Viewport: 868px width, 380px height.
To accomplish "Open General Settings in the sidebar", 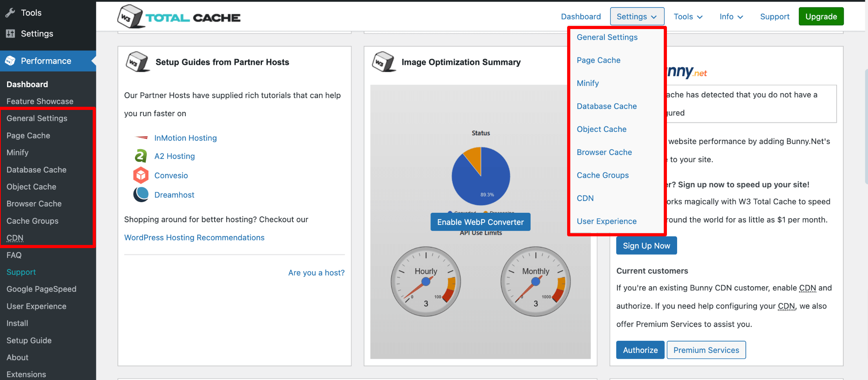I will (x=37, y=118).
